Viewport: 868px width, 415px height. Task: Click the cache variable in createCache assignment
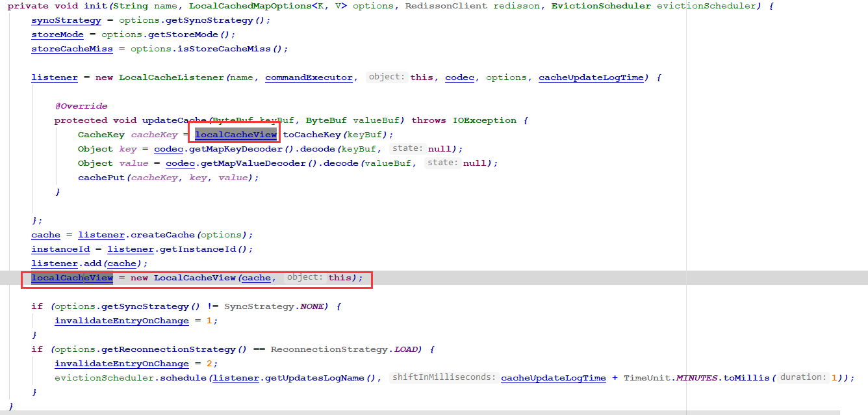coord(45,234)
